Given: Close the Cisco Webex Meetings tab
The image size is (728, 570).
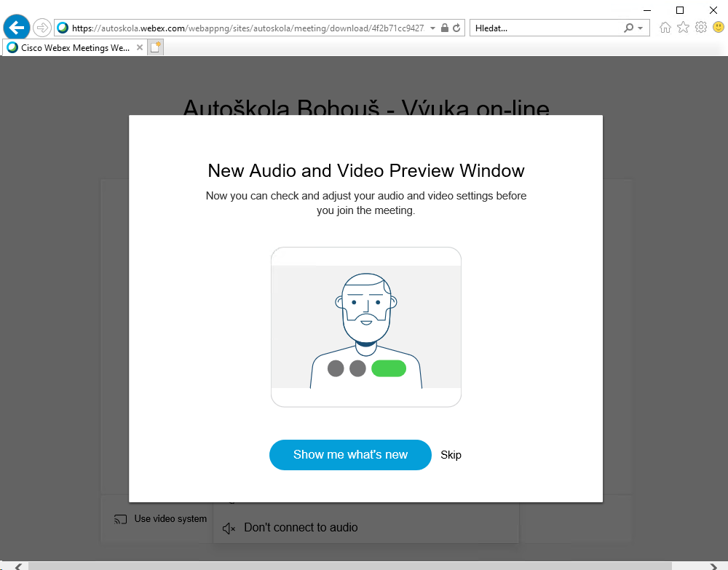Looking at the screenshot, I should point(139,47).
